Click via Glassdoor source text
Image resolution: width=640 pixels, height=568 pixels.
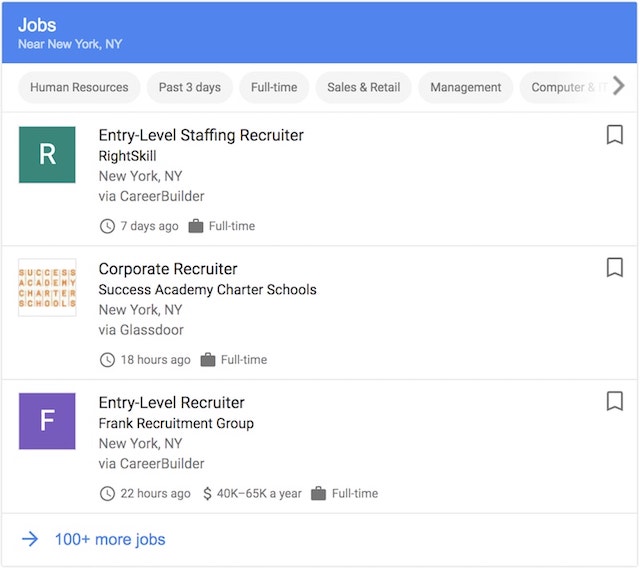pyautogui.click(x=141, y=330)
